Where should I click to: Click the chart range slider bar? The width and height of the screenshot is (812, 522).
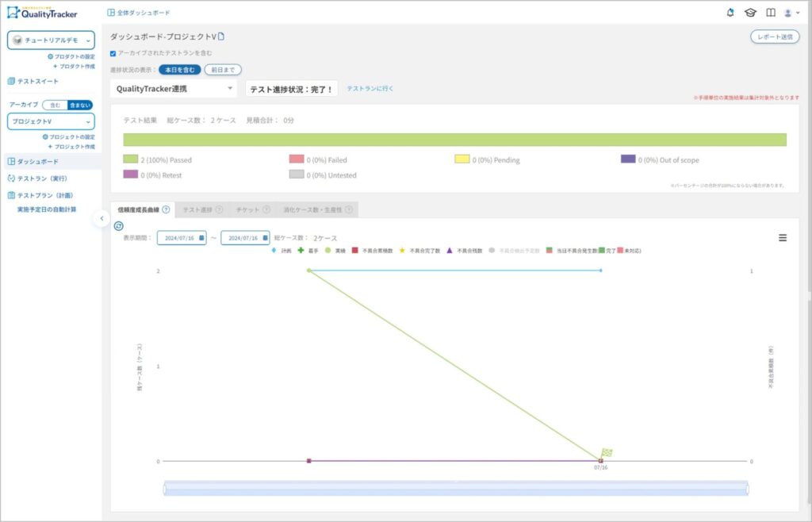[456, 488]
